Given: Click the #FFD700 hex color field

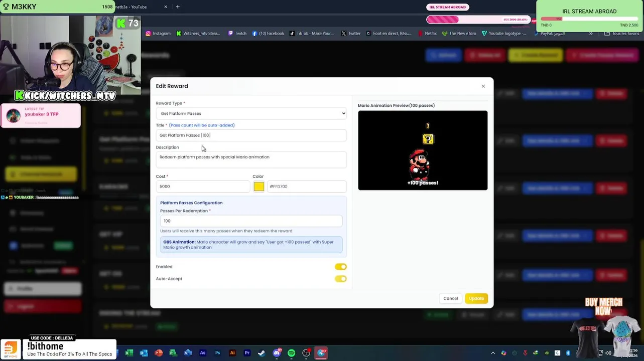Looking at the screenshot, I should (306, 187).
